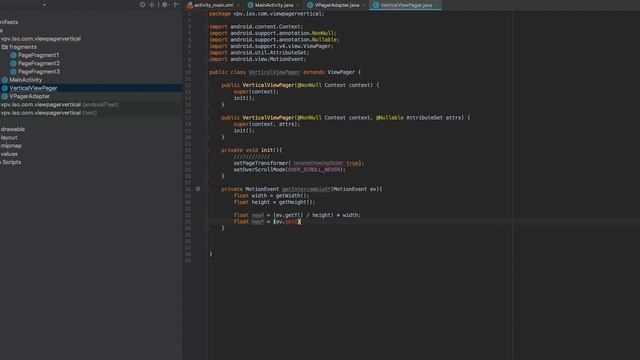Open PageFragment3 class in project tree
The image size is (640, 360).
pyautogui.click(x=39, y=71)
